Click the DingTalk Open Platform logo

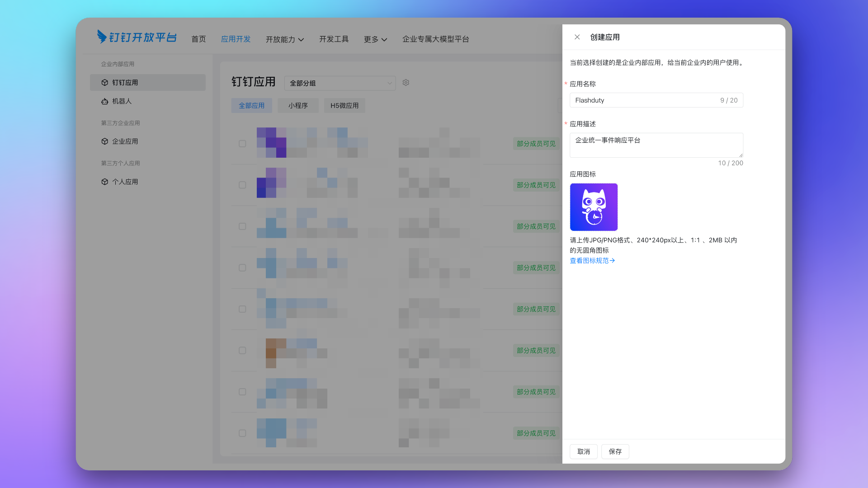137,37
